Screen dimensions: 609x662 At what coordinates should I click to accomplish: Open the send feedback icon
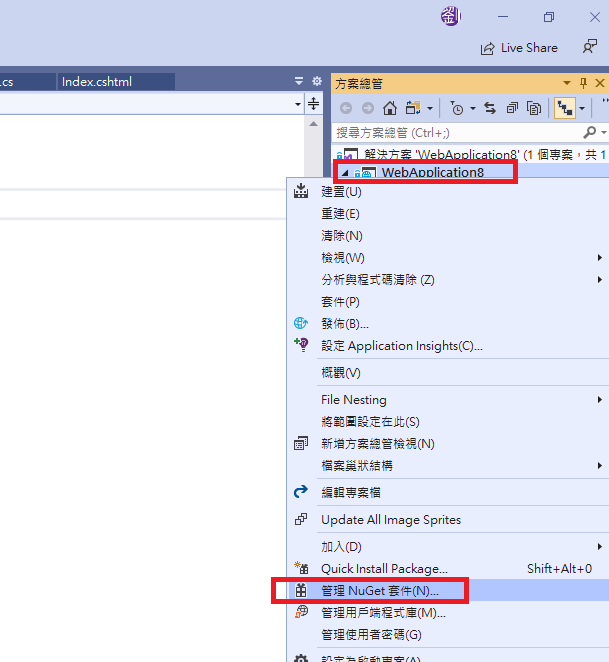(590, 46)
